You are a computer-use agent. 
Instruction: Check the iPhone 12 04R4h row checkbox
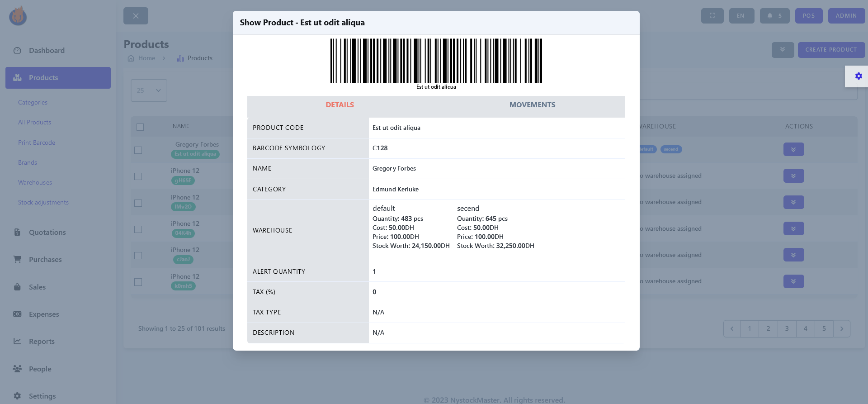click(x=138, y=229)
